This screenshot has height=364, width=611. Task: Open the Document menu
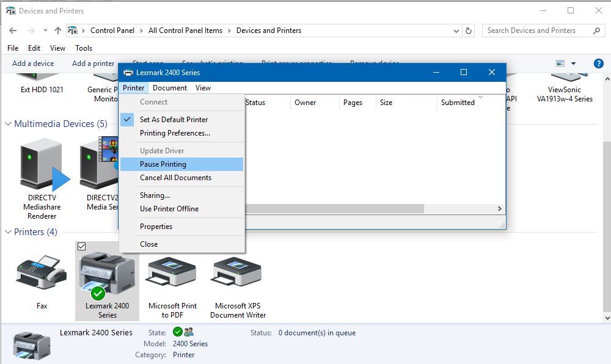(x=169, y=88)
